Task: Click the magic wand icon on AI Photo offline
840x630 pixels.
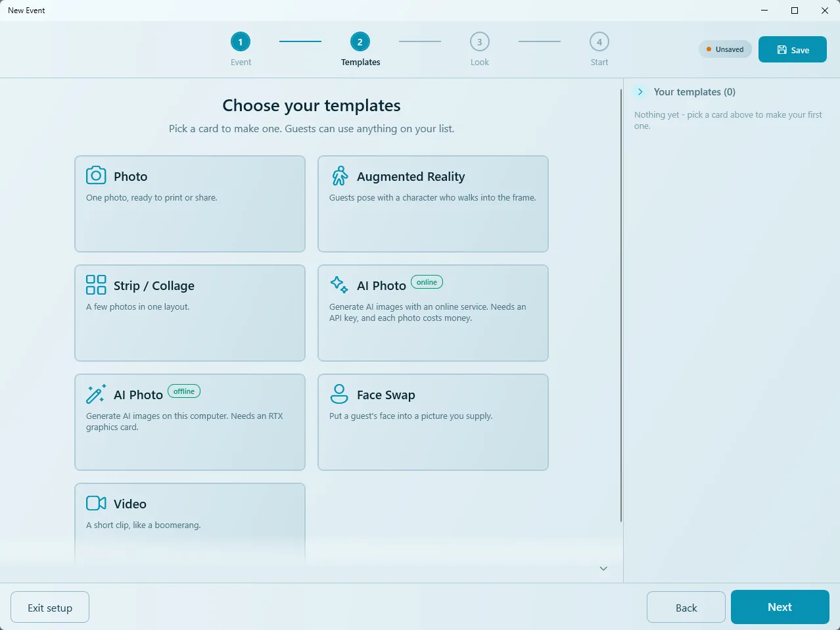Action: coord(96,394)
